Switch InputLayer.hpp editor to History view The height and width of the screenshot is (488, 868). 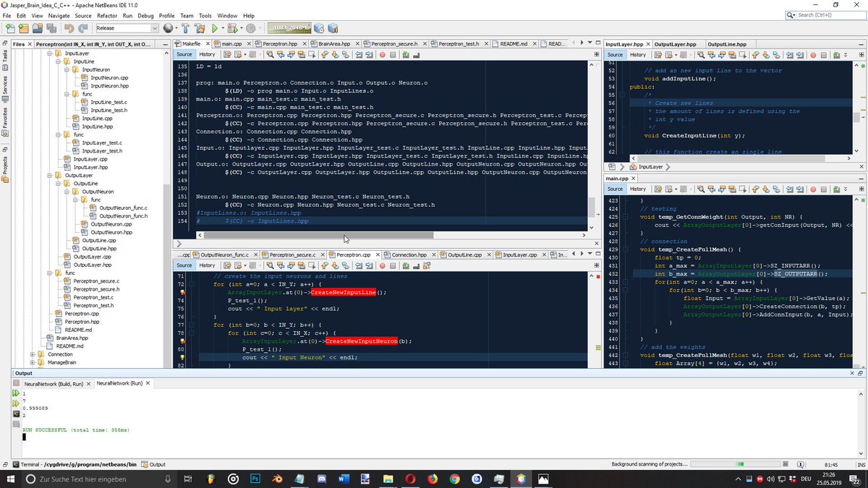638,55
